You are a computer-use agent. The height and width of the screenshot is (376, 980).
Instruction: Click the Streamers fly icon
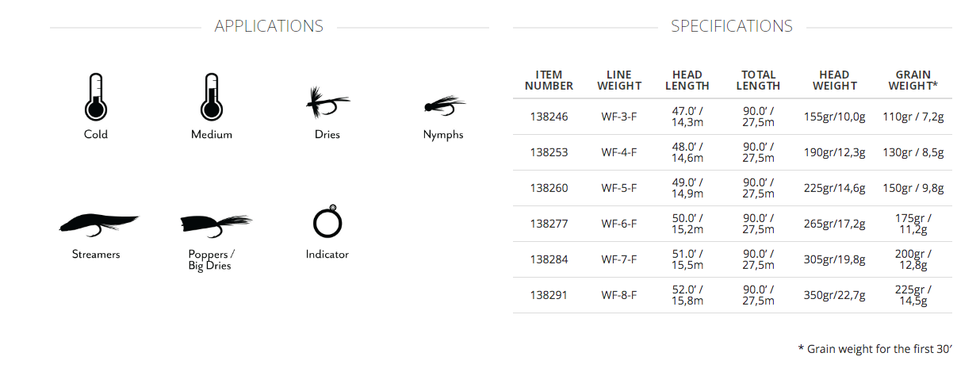pyautogui.click(x=98, y=225)
